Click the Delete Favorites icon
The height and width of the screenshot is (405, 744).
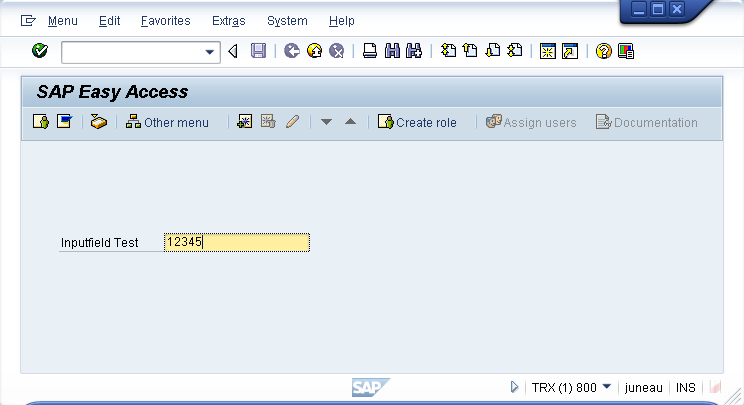(268, 122)
